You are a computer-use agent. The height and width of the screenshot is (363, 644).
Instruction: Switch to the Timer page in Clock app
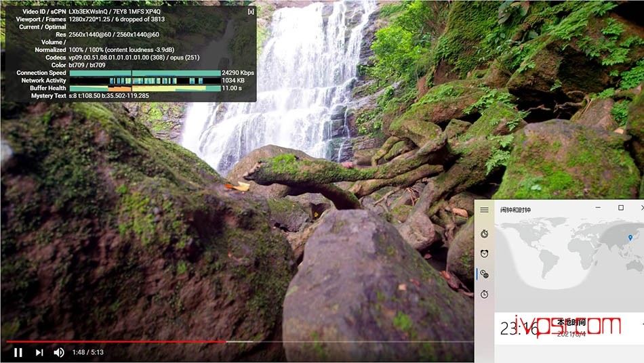tap(485, 234)
